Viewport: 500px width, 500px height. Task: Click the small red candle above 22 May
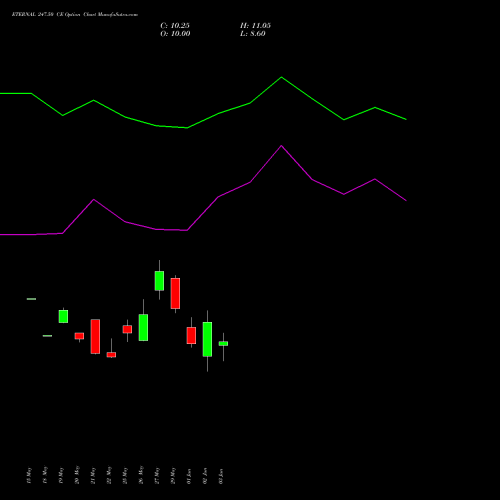111,355
